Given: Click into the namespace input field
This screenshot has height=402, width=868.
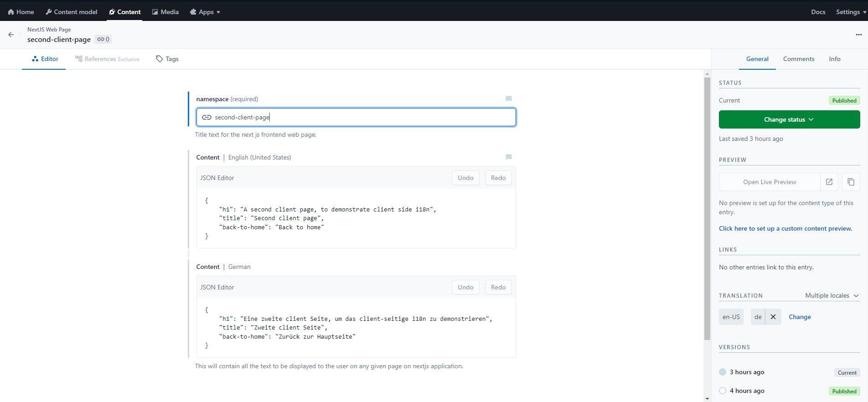Looking at the screenshot, I should (356, 117).
